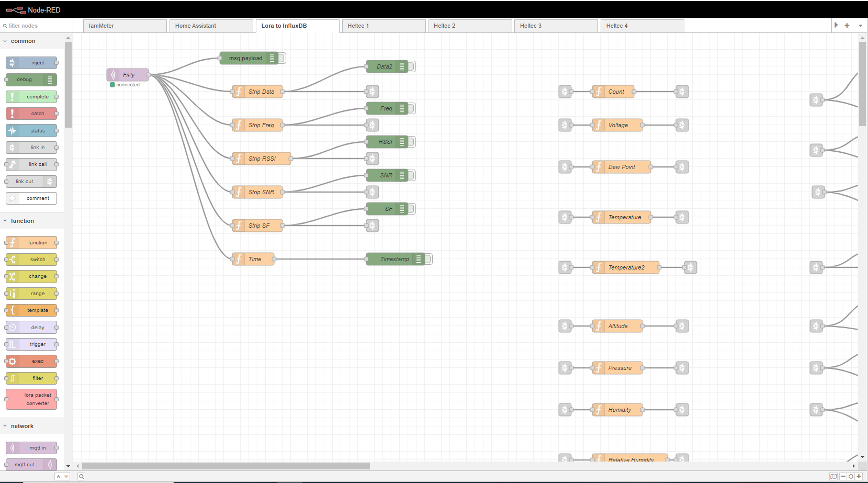Image resolution: width=868 pixels, height=483 pixels.
Task: Select the debug node in palette
Action: pos(31,80)
